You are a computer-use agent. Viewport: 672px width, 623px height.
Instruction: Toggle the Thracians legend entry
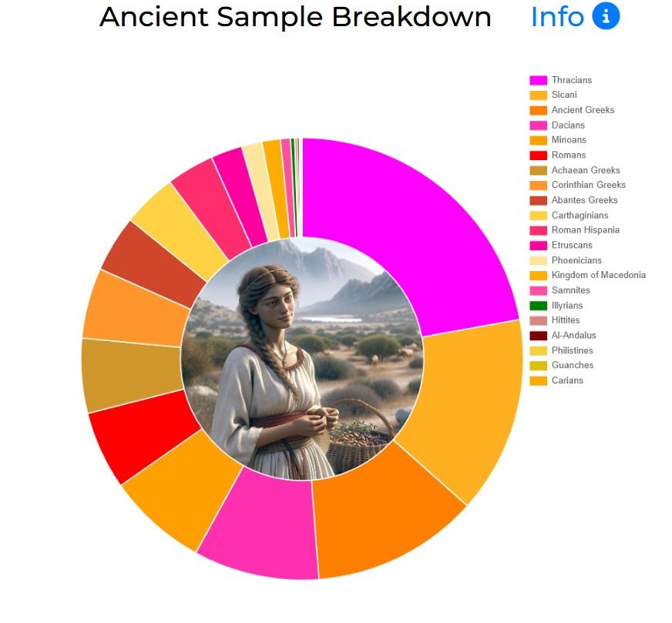[x=561, y=80]
